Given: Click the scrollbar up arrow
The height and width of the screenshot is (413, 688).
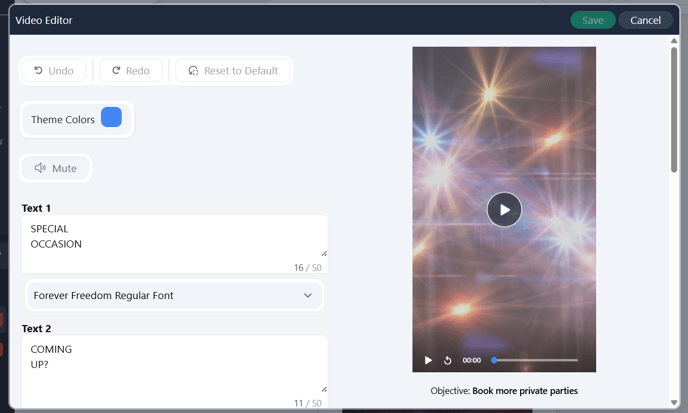Looking at the screenshot, I should pyautogui.click(x=674, y=41).
